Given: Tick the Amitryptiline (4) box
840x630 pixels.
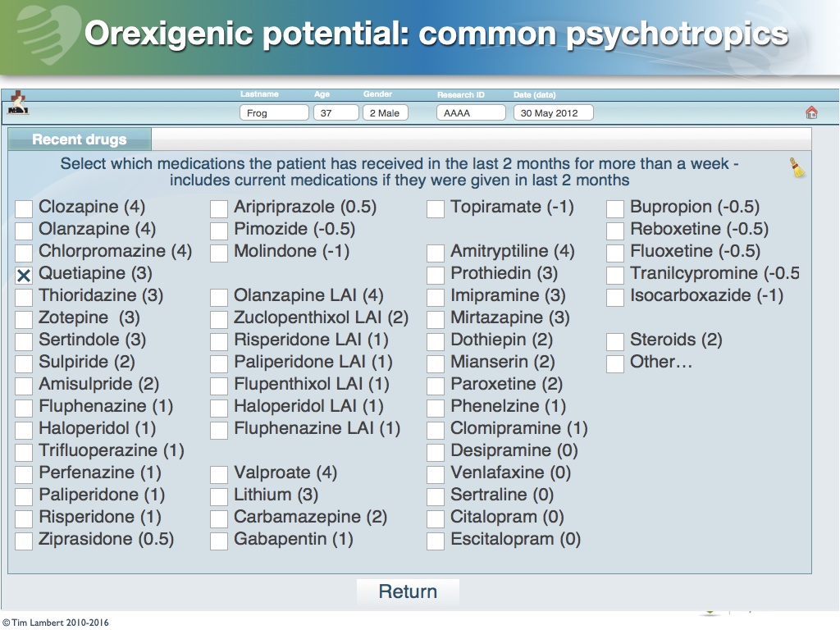Looking at the screenshot, I should [x=435, y=252].
